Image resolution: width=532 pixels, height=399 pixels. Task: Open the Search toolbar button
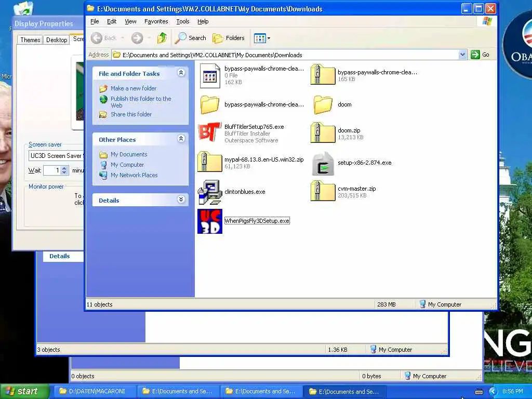(x=191, y=38)
